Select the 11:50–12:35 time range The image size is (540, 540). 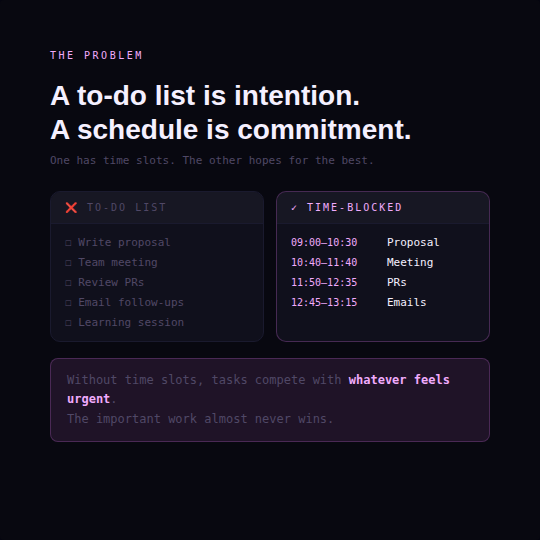point(324,282)
